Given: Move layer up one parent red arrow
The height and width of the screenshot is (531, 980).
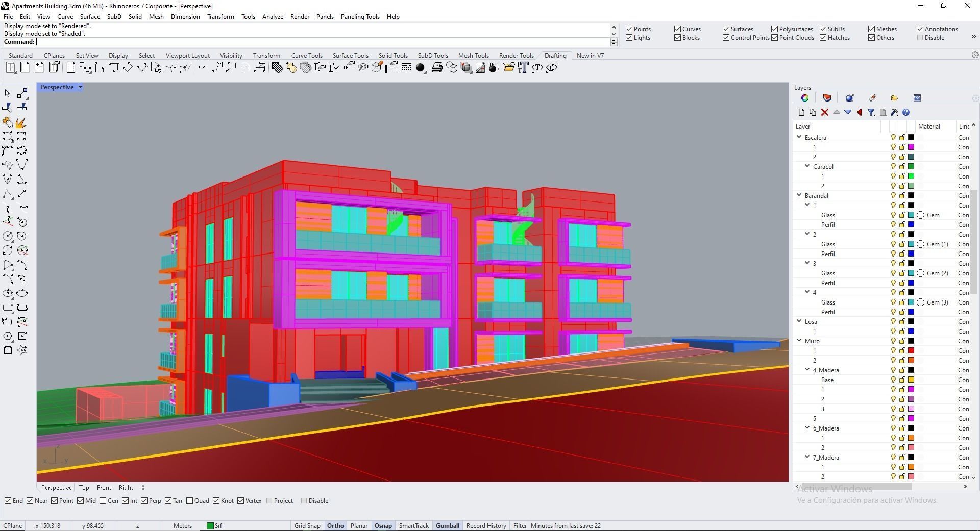Looking at the screenshot, I should pos(860,112).
